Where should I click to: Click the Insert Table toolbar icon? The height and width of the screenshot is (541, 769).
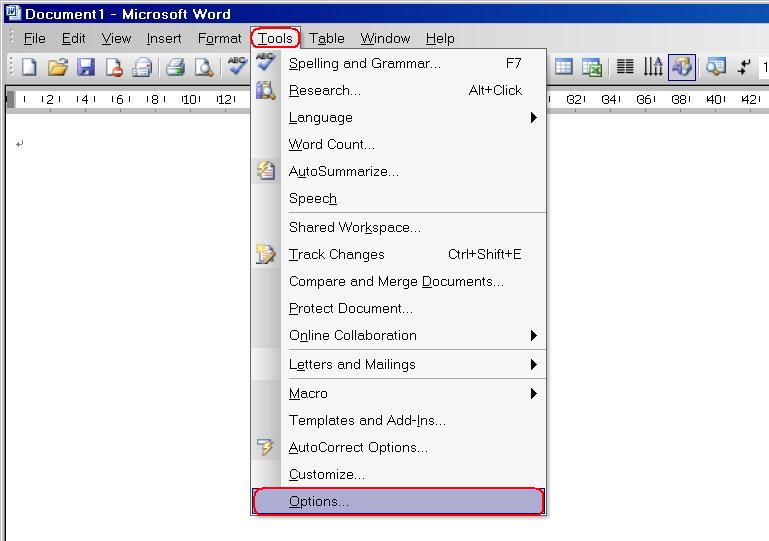tap(564, 67)
